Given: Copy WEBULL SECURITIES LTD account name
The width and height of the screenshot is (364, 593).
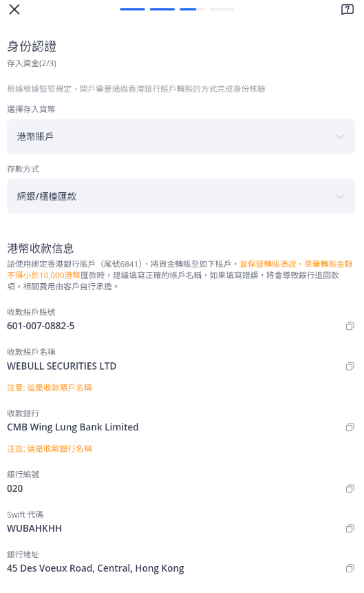Looking at the screenshot, I should (350, 366).
